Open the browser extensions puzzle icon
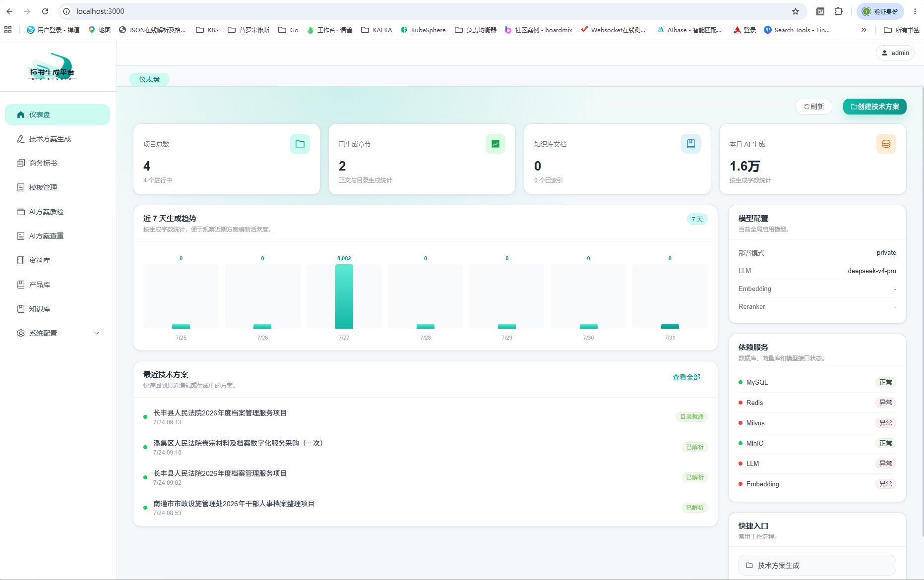The width and height of the screenshot is (924, 580). tap(839, 11)
